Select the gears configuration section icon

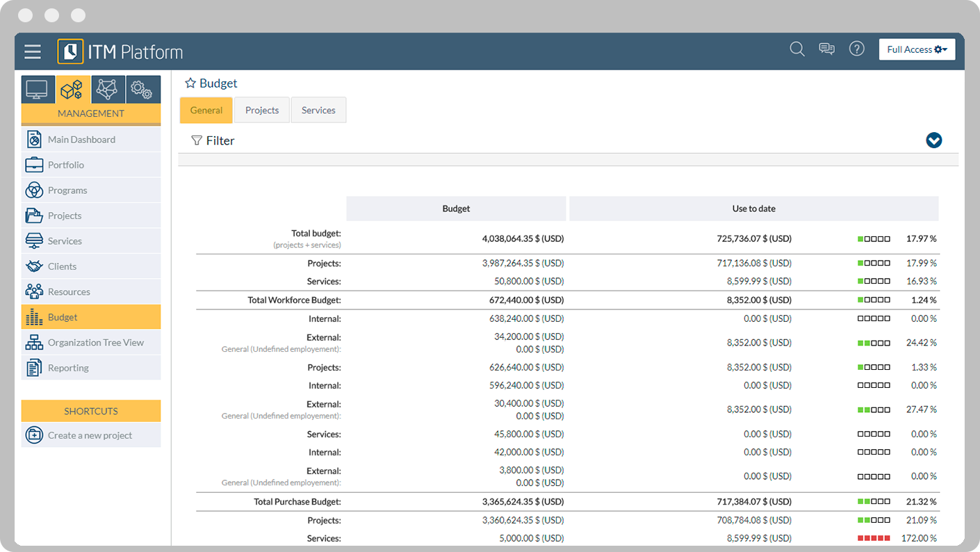point(143,90)
